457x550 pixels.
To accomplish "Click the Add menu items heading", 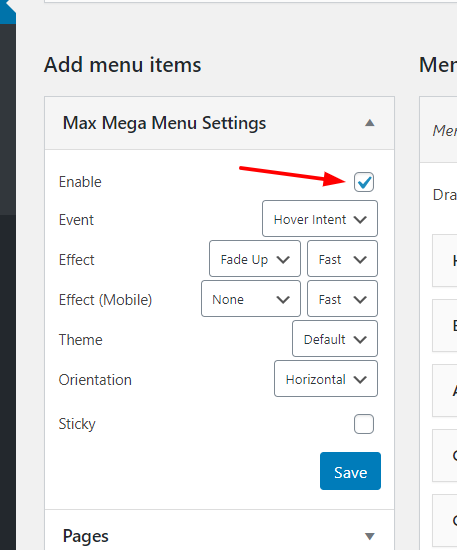I will tap(122, 65).
